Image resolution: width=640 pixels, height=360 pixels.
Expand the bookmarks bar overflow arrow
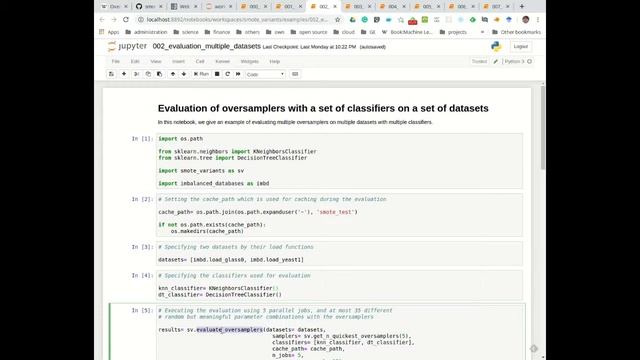[x=482, y=32]
